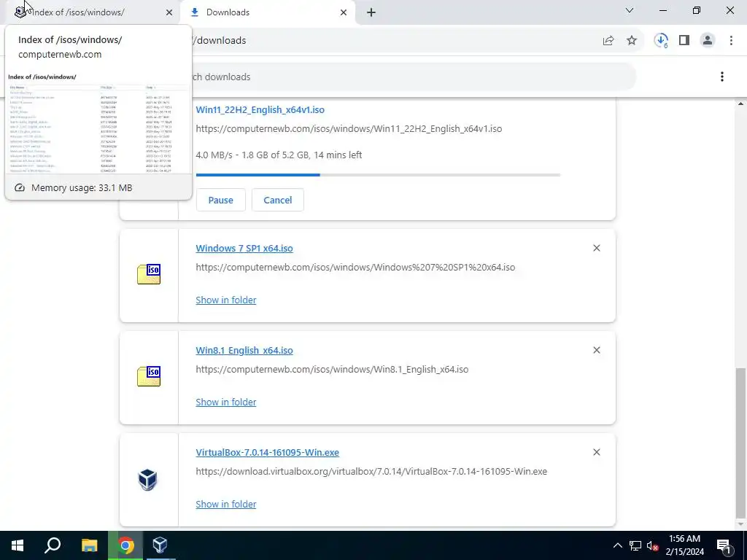Click the muted volume tray icon

pos(652,545)
